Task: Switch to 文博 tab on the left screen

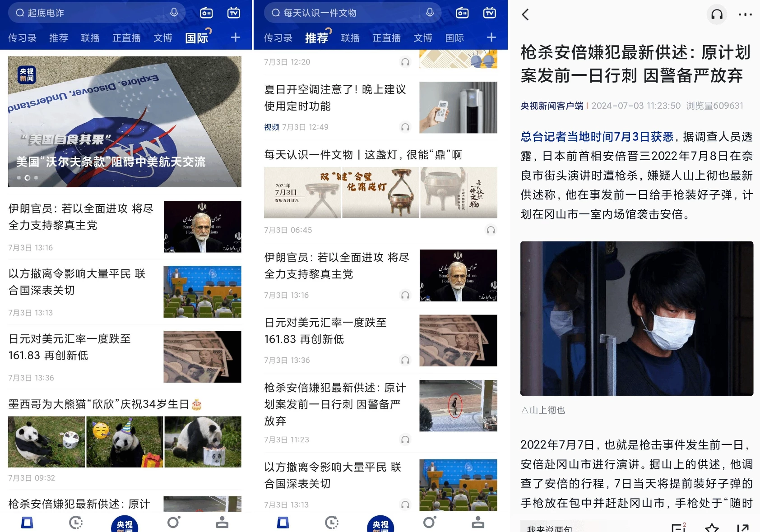Action: pyautogui.click(x=163, y=38)
